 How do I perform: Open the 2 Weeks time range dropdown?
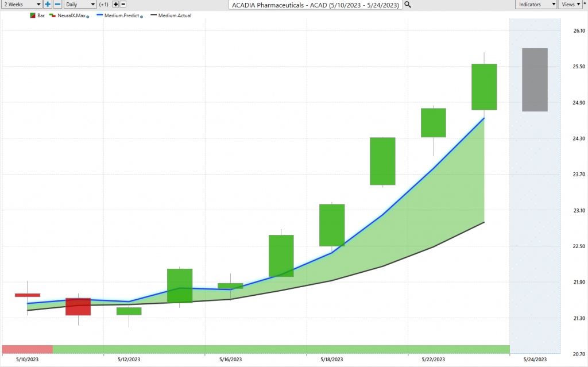(21, 5)
